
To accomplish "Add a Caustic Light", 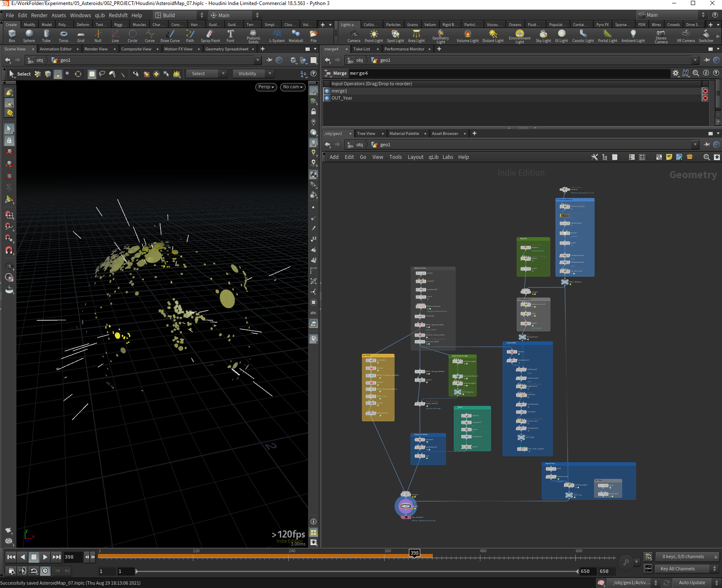I will 583,36.
